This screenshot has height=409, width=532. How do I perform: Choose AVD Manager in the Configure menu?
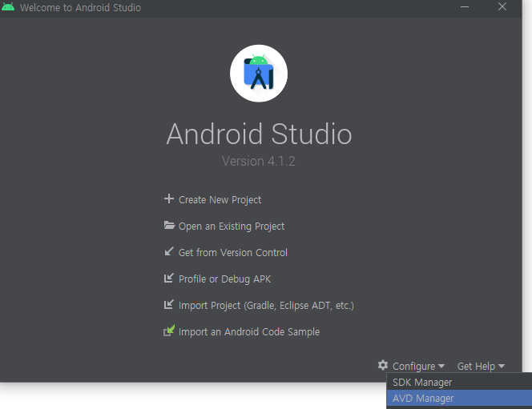[x=459, y=398]
